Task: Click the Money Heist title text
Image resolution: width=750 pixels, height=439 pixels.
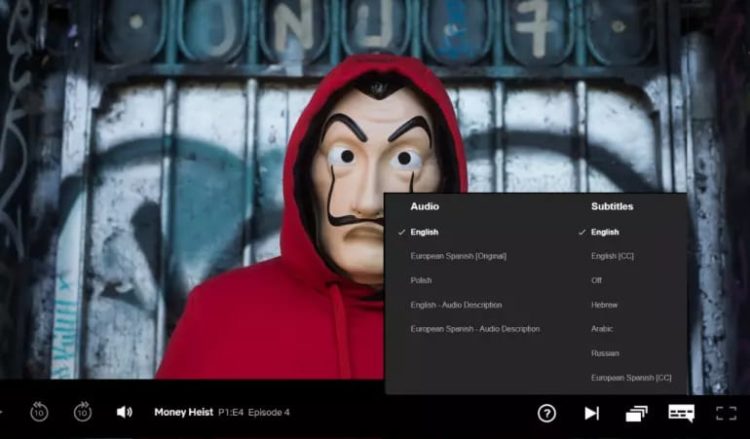Action: pos(184,412)
